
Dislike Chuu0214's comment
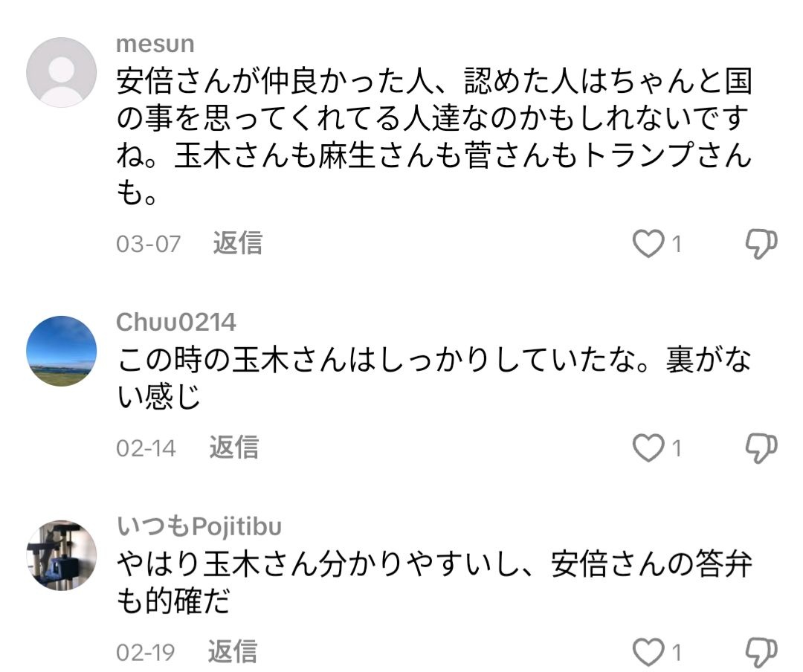point(761,448)
